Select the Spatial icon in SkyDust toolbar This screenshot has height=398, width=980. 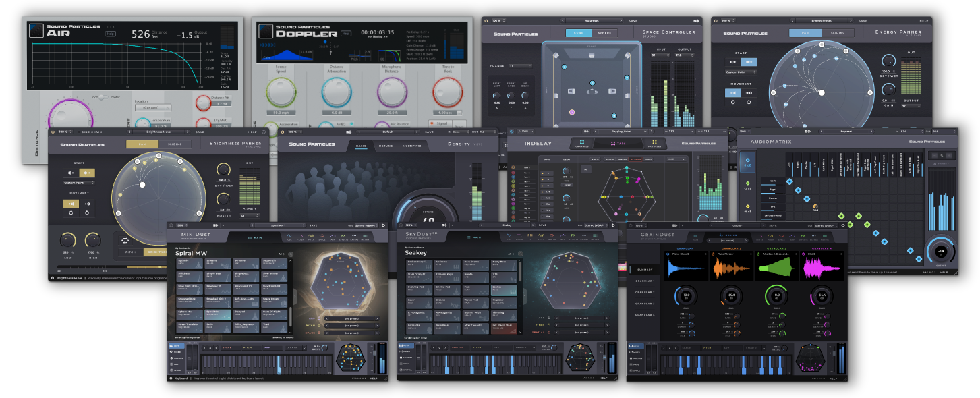coord(551,236)
